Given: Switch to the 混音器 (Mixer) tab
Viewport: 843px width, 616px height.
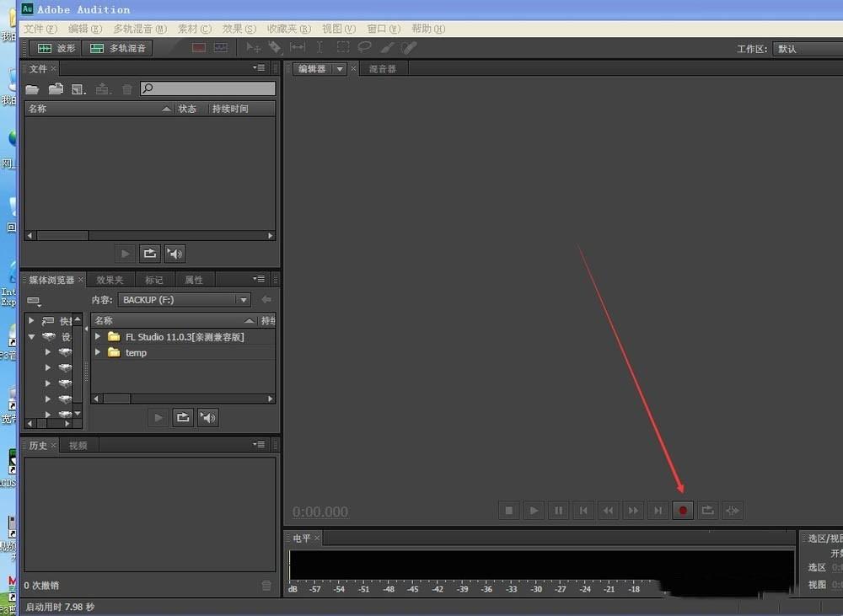Looking at the screenshot, I should (384, 68).
